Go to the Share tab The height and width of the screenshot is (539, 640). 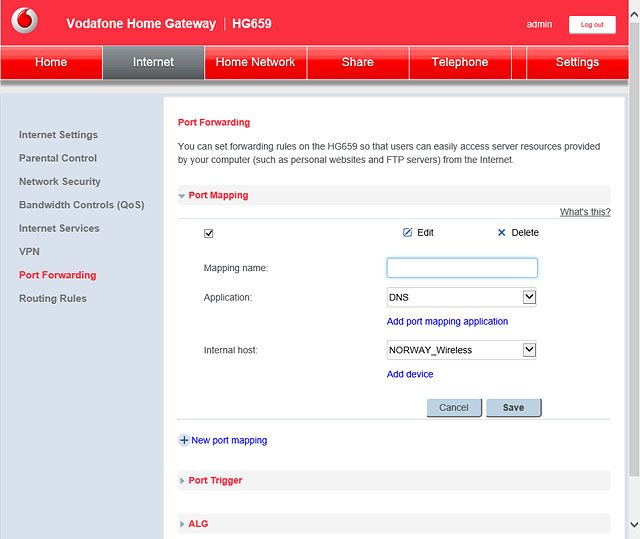358,62
